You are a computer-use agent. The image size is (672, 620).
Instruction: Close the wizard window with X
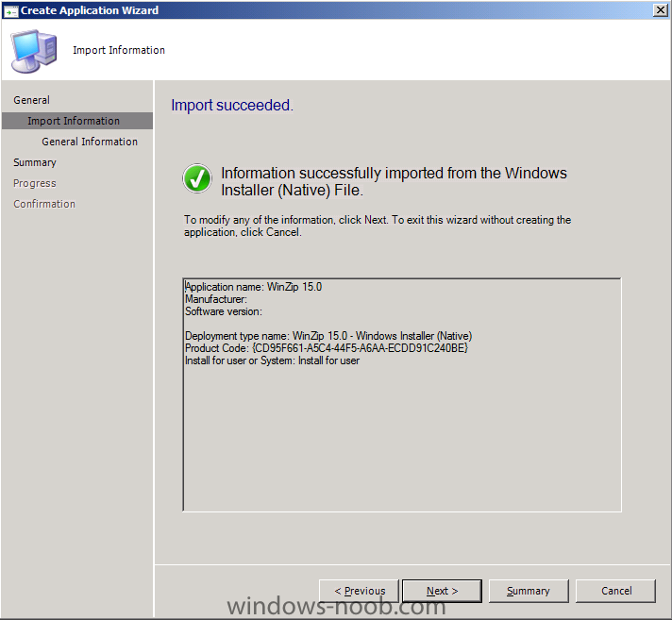click(660, 9)
